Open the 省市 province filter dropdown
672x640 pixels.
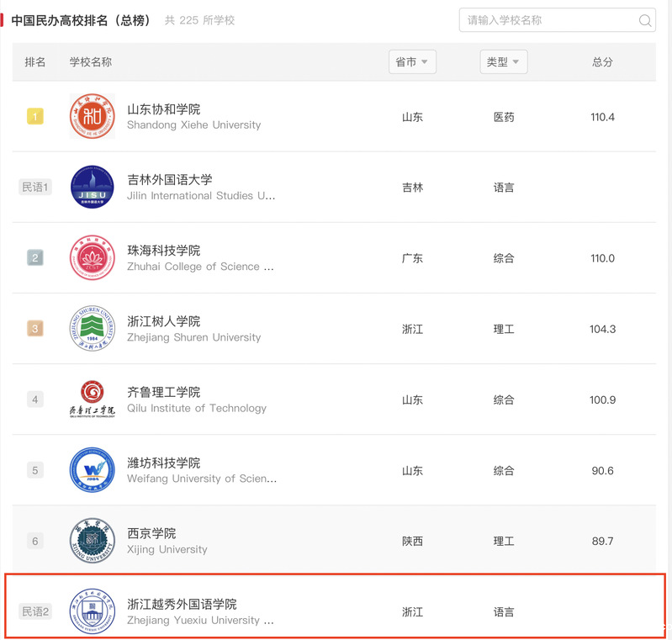(412, 62)
